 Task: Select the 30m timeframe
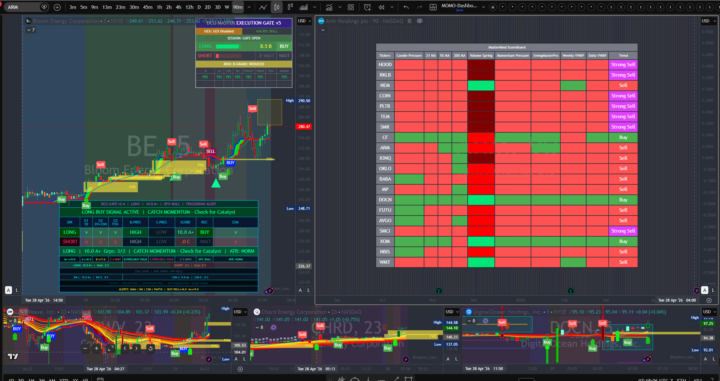tap(134, 7)
